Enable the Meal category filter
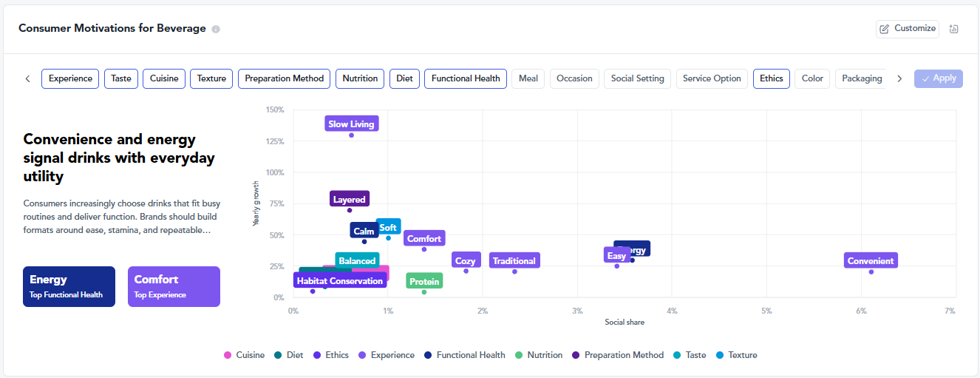The width and height of the screenshot is (980, 378). pos(528,78)
